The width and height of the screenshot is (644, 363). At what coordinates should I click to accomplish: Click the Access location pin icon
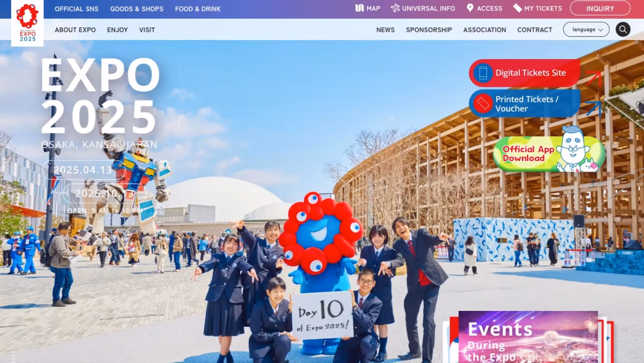[470, 8]
